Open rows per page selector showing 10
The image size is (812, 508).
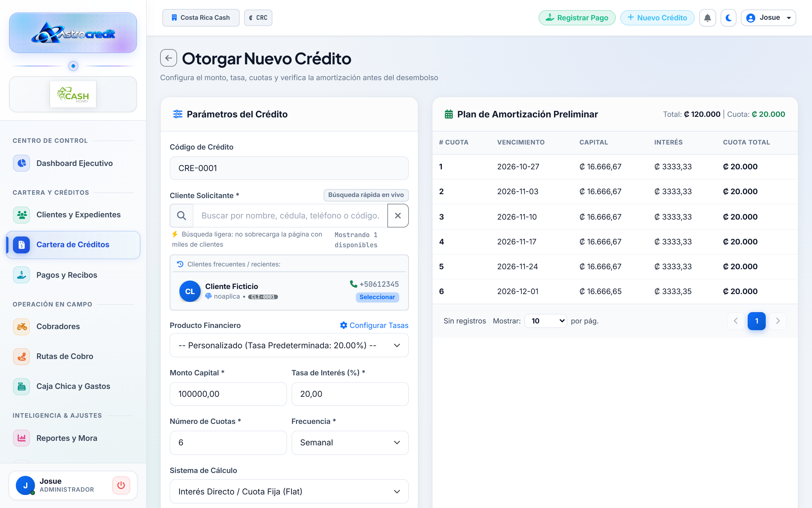point(546,321)
